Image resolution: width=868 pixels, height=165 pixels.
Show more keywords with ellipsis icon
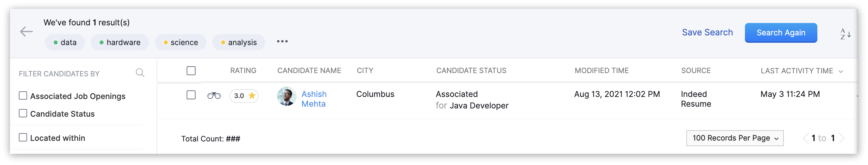[x=282, y=42]
